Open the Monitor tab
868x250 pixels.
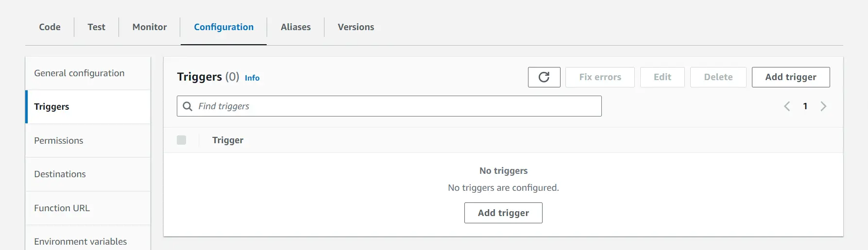click(150, 27)
